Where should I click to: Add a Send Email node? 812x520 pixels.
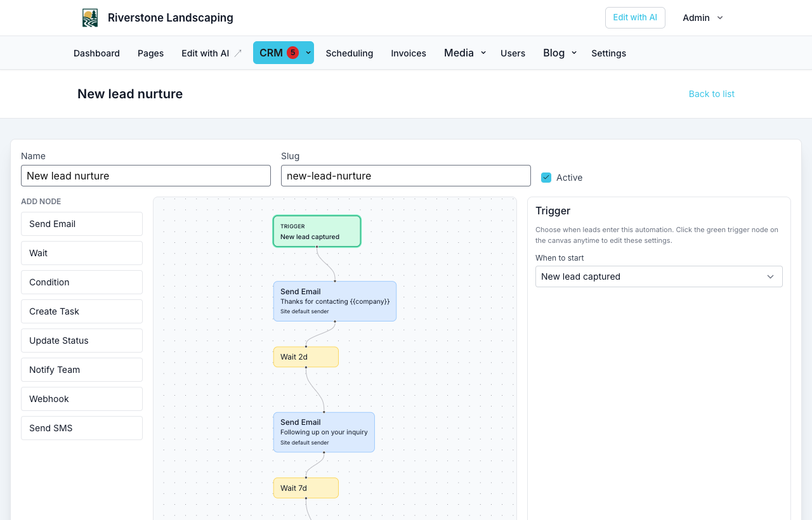82,224
